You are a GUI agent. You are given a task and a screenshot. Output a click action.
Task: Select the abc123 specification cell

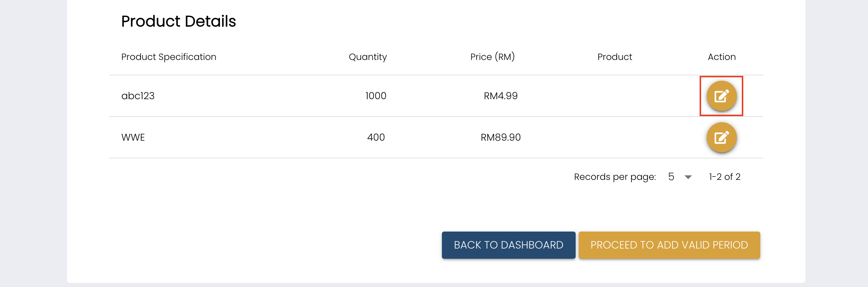(138, 96)
